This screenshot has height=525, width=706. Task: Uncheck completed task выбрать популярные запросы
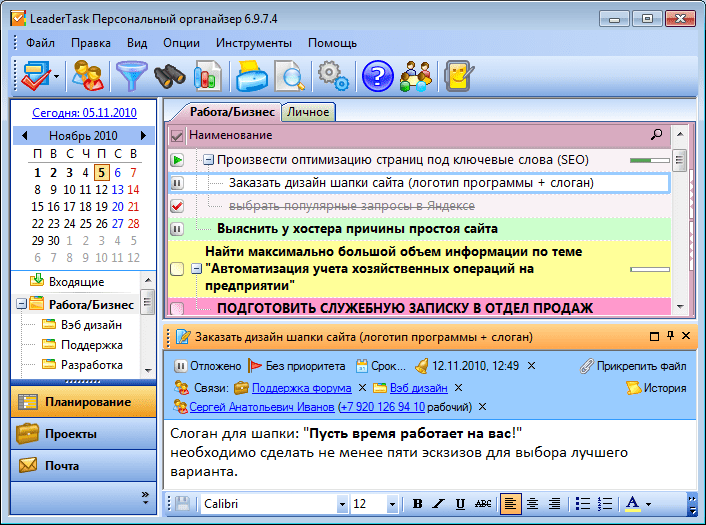(x=177, y=206)
